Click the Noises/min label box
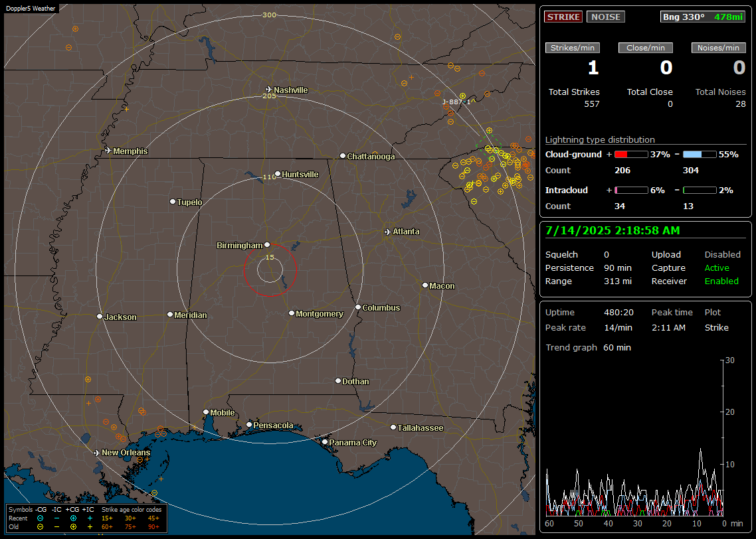The height and width of the screenshot is (539, 756). tap(718, 48)
